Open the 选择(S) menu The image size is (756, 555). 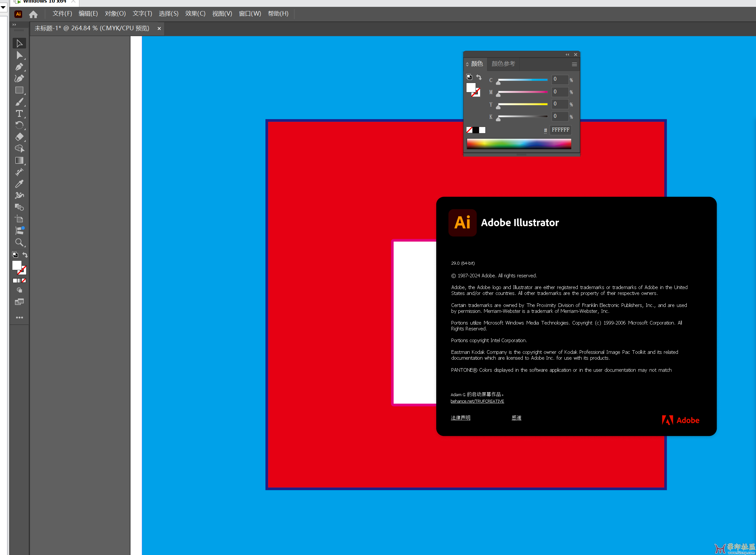tap(169, 14)
